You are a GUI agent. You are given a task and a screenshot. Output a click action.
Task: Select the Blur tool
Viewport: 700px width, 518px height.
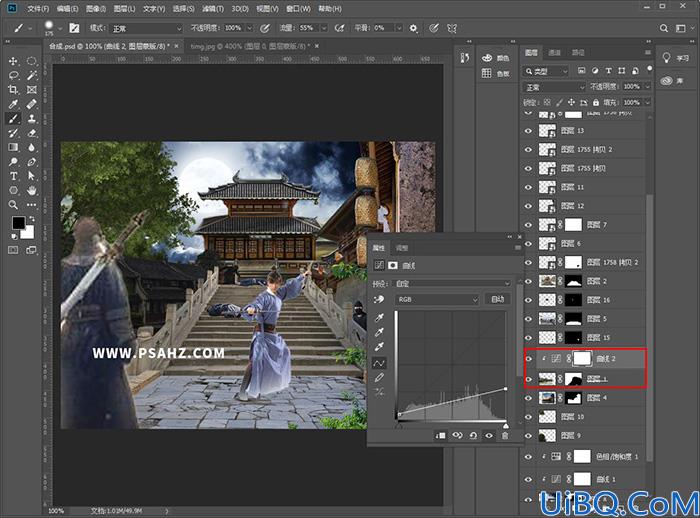(x=31, y=147)
